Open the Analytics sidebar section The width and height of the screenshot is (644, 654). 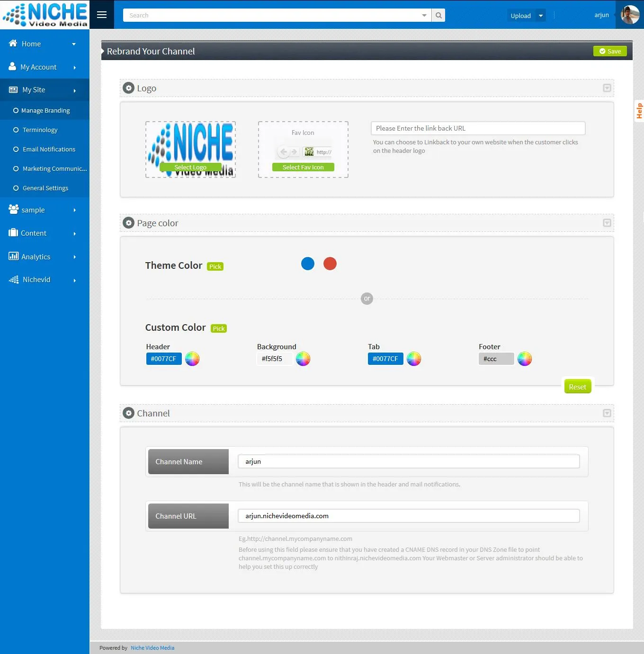pos(36,256)
